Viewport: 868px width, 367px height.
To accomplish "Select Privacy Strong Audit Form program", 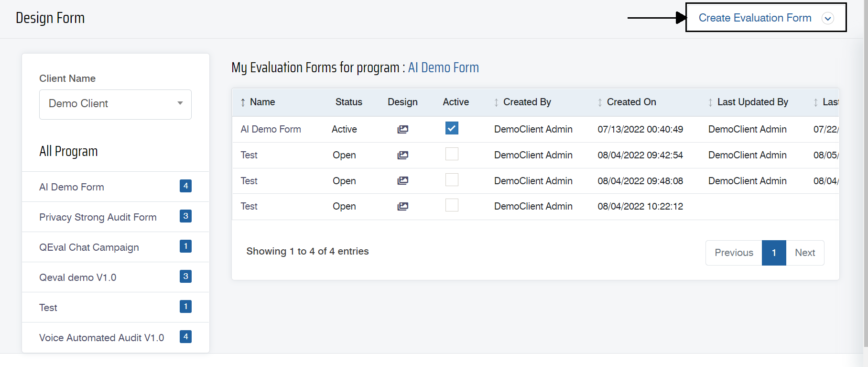I will tap(98, 217).
